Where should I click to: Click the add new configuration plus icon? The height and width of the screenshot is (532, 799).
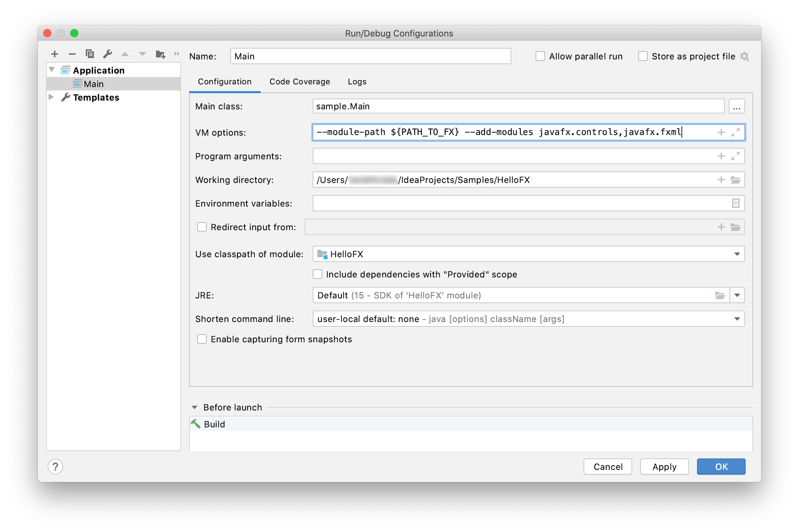[55, 54]
